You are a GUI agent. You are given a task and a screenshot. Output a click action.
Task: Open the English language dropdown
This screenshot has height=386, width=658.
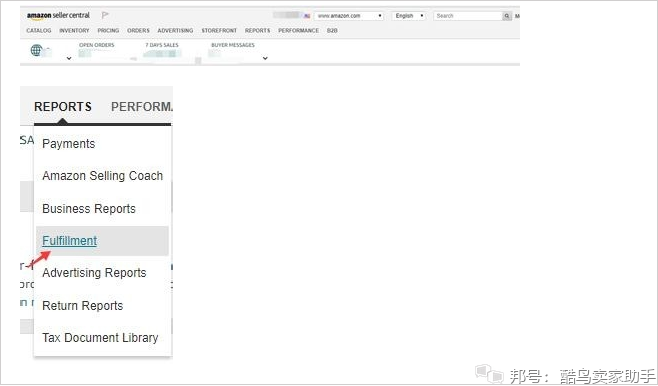point(409,16)
